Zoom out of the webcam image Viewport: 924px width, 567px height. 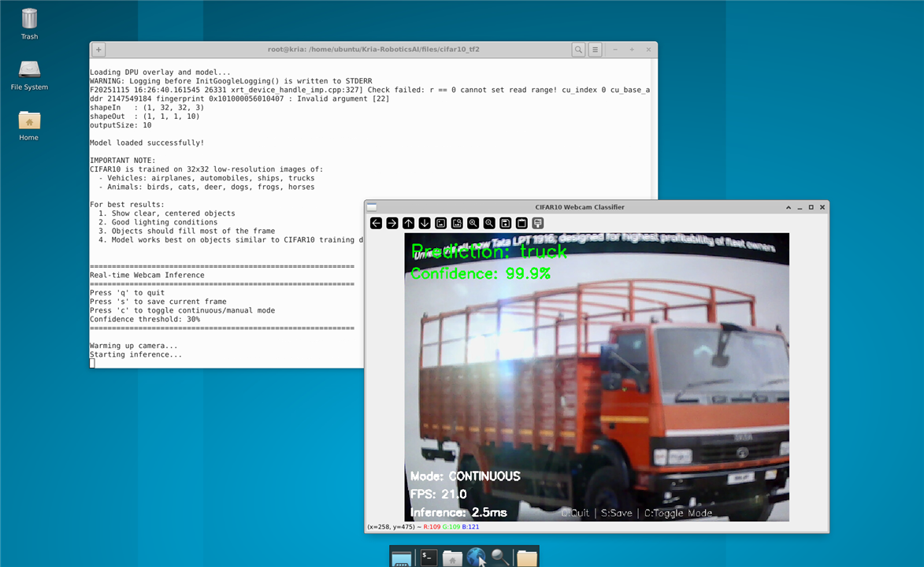point(489,224)
